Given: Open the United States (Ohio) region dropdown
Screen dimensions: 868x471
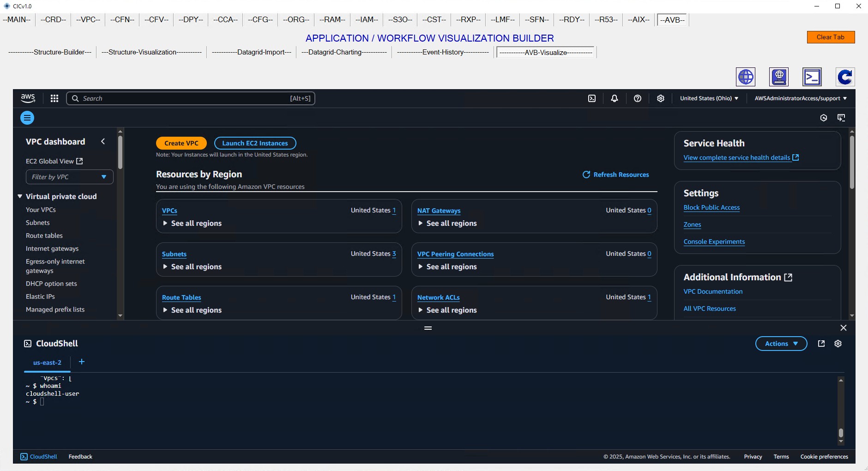Looking at the screenshot, I should 709,98.
